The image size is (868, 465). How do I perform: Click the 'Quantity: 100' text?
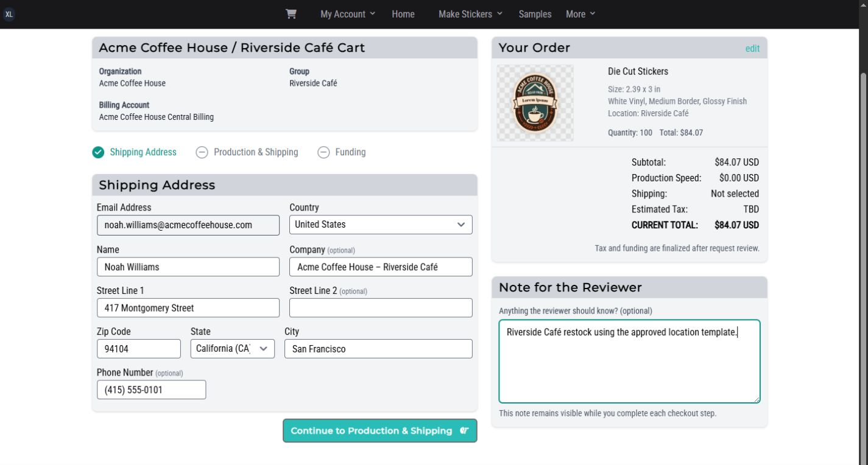tap(630, 133)
